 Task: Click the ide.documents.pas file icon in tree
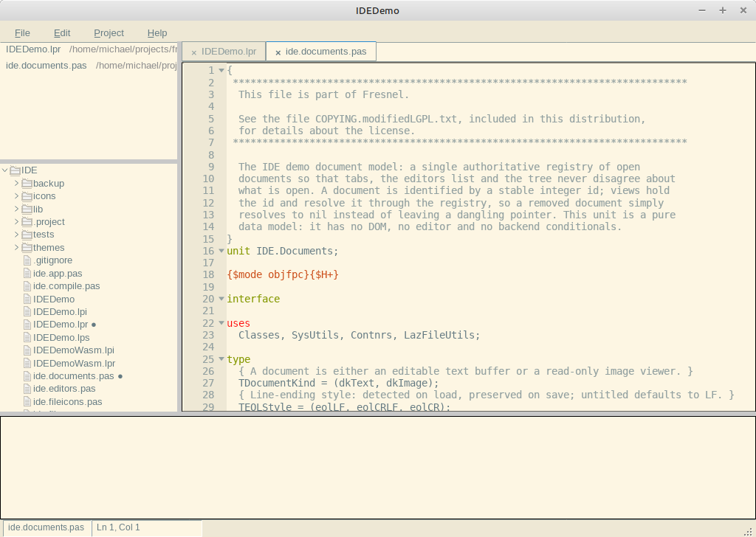27,375
